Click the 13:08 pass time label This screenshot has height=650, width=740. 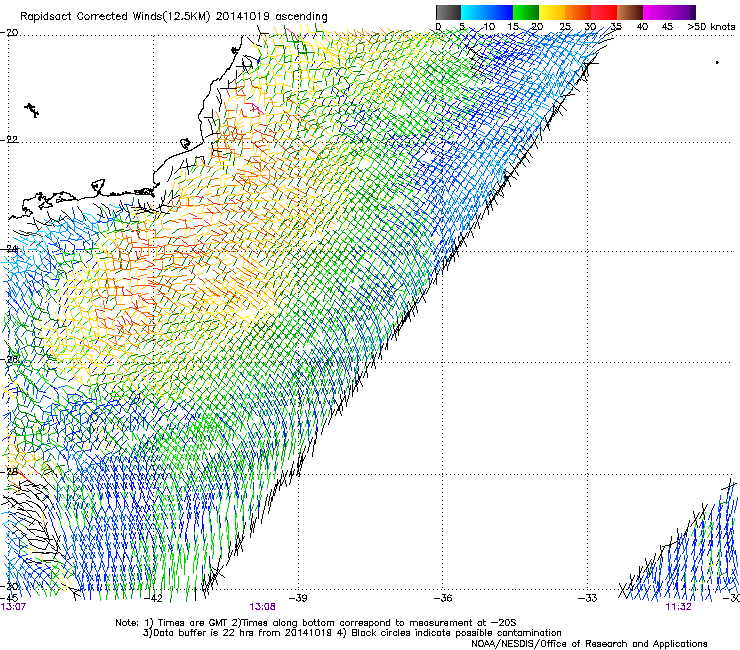262,607
